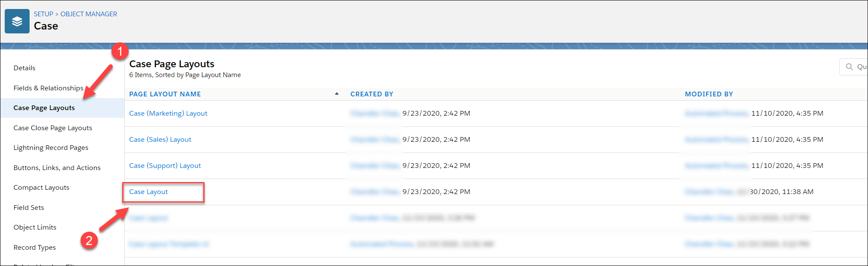Screen dimensions: 868x266
Task: Click the Case object title
Action: tap(46, 26)
